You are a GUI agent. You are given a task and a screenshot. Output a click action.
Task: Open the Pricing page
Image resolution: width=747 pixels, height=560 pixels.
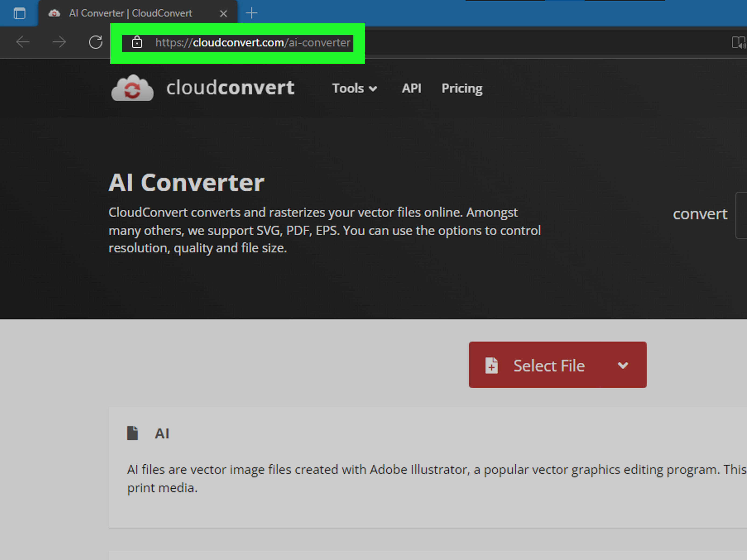(461, 88)
